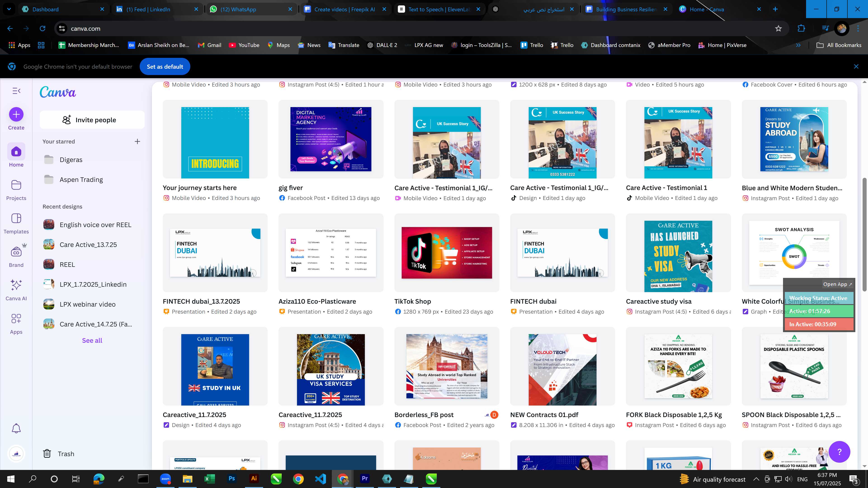Open the media control icon in Chrome toolbar
Viewport: 868px width, 488px height.
825,29
